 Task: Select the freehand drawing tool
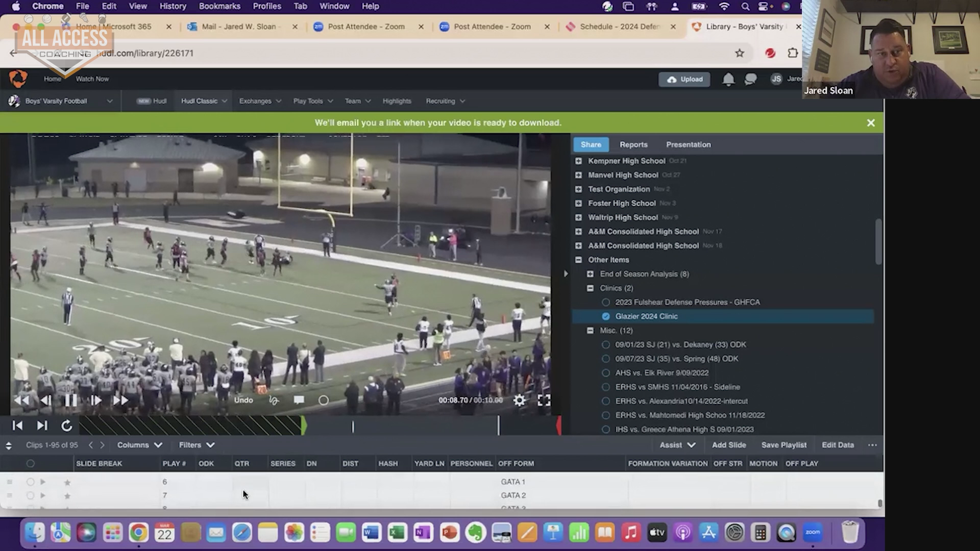pyautogui.click(x=274, y=400)
